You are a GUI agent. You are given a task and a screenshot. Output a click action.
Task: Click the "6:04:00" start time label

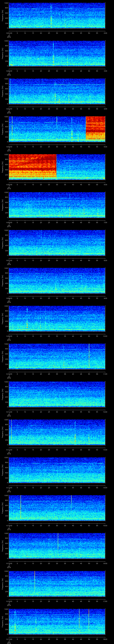[x=9, y=147]
